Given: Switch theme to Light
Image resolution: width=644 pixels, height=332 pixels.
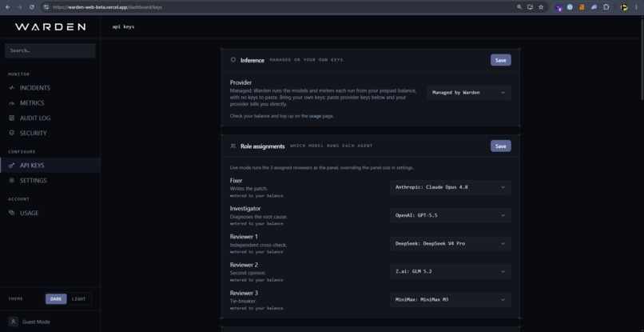Looking at the screenshot, I should point(79,299).
